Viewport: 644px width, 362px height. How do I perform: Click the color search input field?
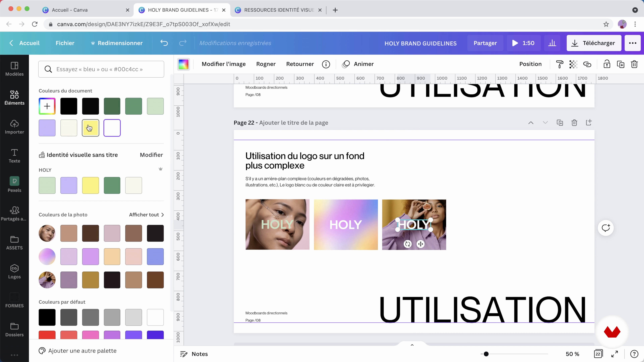(x=101, y=69)
